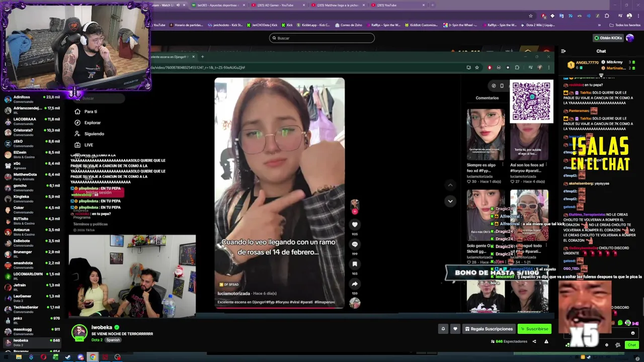Like the TikTok video with the heart icon
Viewport: 644px width, 362px height.
click(355, 225)
